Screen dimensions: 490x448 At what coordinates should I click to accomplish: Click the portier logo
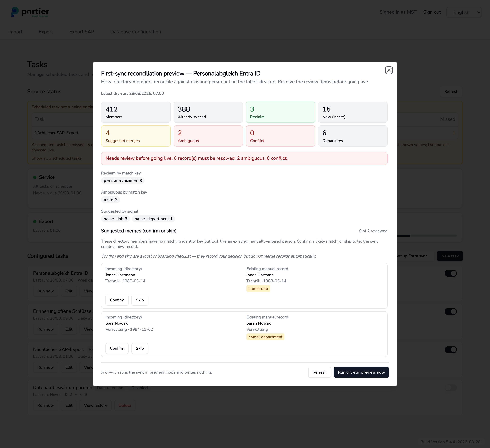point(30,12)
